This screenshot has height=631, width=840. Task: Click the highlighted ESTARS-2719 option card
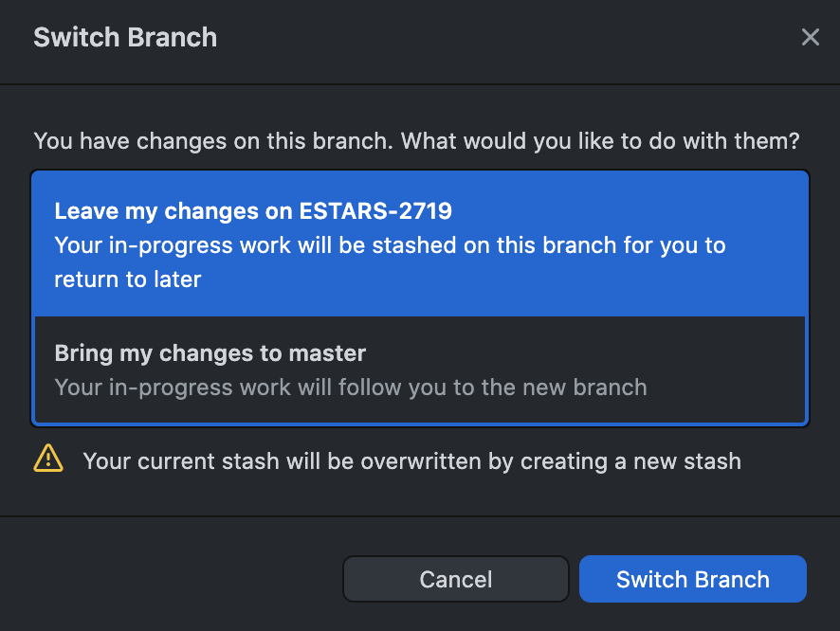(420, 242)
